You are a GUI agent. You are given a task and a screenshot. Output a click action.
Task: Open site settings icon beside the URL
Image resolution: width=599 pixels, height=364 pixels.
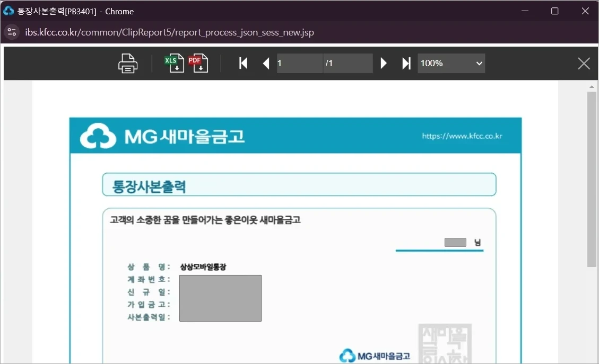tap(12, 32)
